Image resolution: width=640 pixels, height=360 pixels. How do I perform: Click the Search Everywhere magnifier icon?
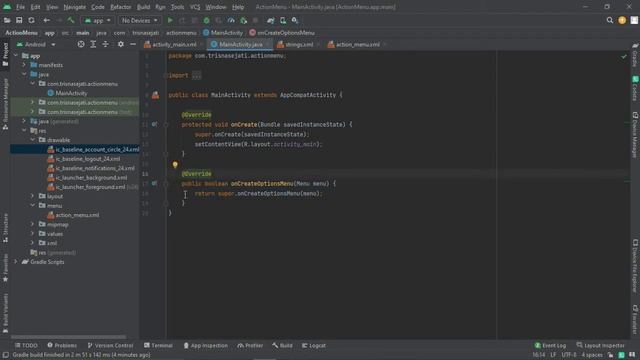tap(610, 20)
